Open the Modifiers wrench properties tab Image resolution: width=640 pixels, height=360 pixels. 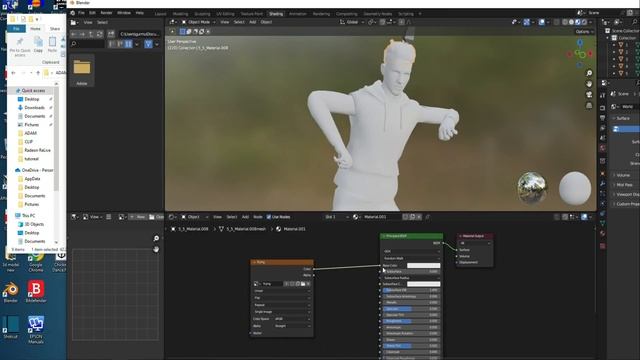click(603, 184)
